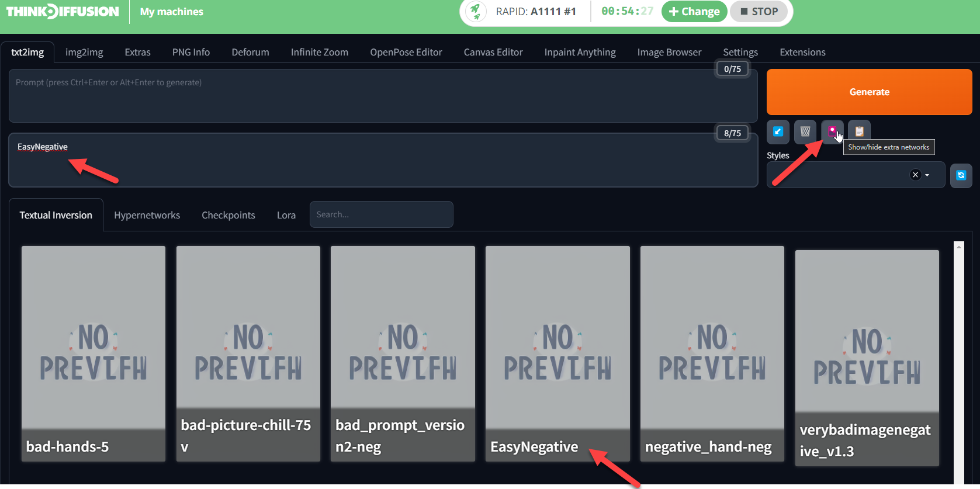Screen dimensions: 980x489
Task: Click into the negative prompt containing EasyNegative
Action: click(383, 160)
